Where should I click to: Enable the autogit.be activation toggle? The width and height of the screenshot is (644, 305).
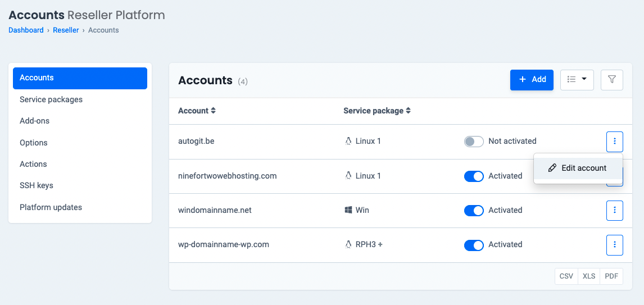tap(474, 142)
